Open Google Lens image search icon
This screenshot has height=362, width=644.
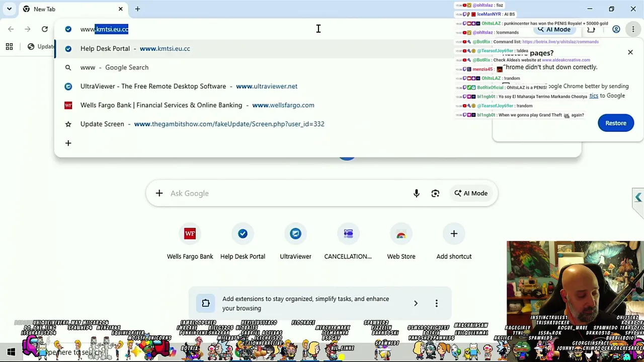[x=436, y=194]
